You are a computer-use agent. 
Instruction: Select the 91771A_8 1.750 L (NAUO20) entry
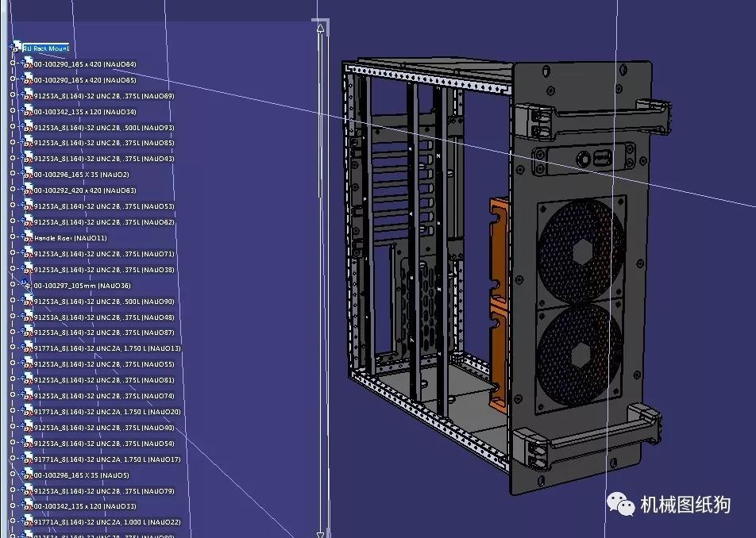tap(99, 412)
